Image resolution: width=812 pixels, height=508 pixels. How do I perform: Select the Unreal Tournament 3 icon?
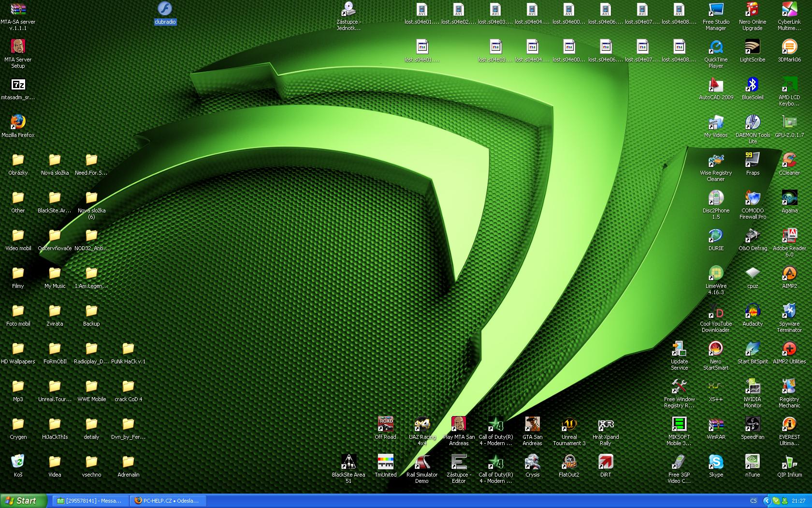[569, 424]
